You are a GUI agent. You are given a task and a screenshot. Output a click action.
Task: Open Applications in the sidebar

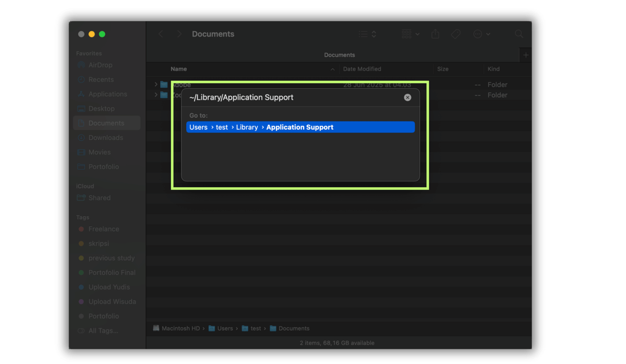[x=107, y=94]
